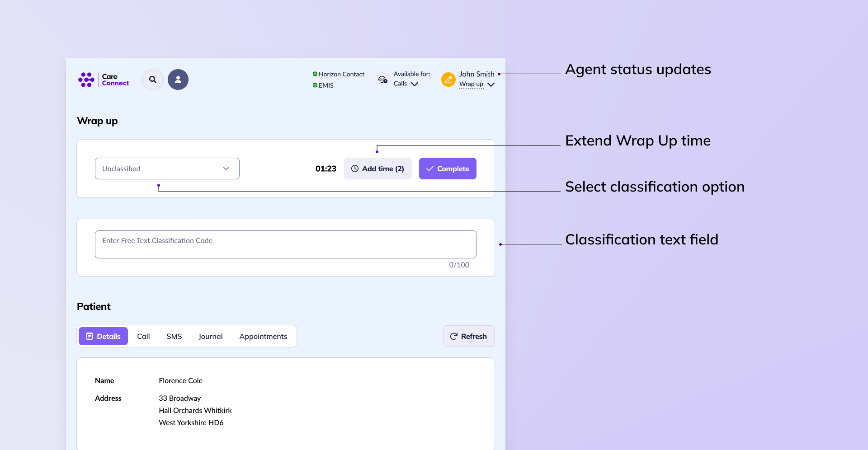Click the Hall Orchards Whitkirk line
The width and height of the screenshot is (868, 450).
click(195, 410)
